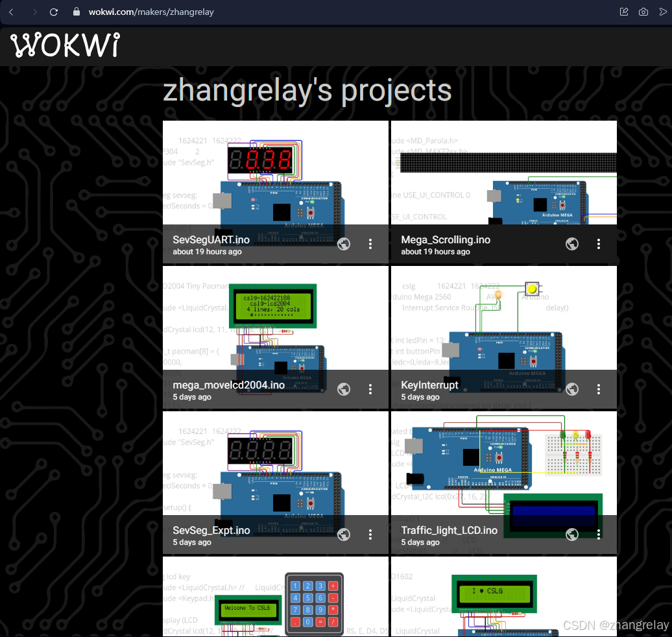Click '5 days ago' under mega_movelcd2004.ino
This screenshot has height=637, width=672.
point(192,397)
